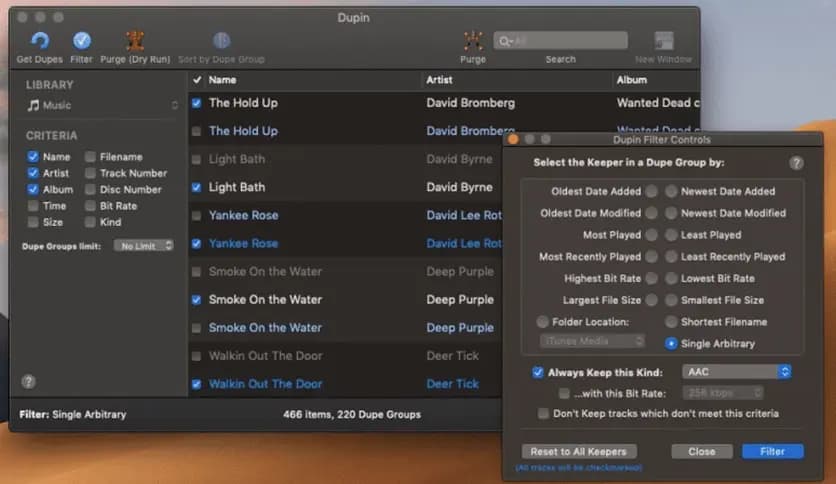Screen dimensions: 836x484
Task: Enable the with this Bit Rate checkbox
Action: point(564,393)
